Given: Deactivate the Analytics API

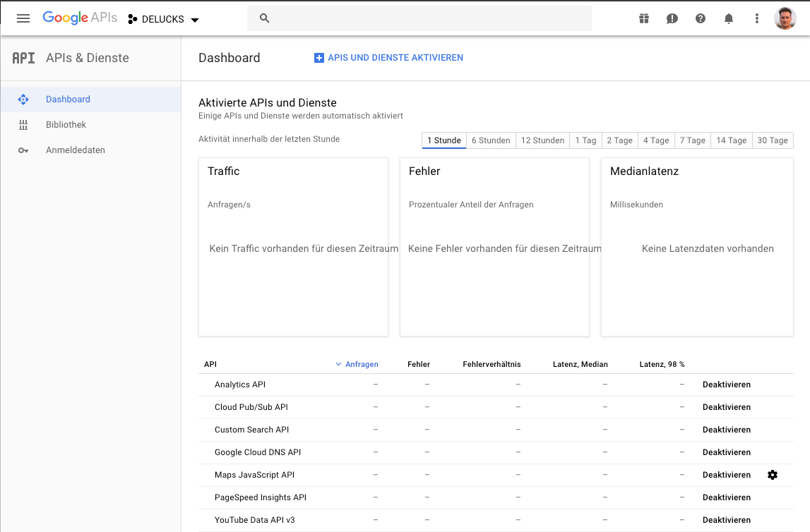Looking at the screenshot, I should pyautogui.click(x=726, y=385).
